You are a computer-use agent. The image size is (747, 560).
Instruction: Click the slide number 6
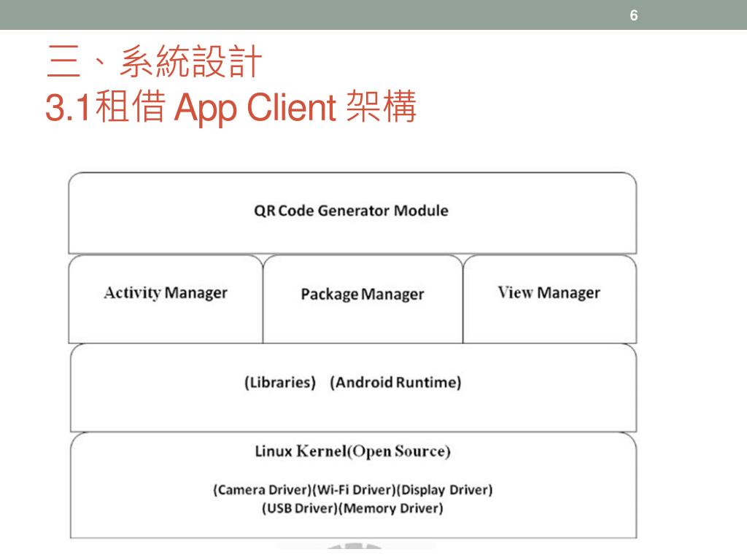tap(634, 15)
